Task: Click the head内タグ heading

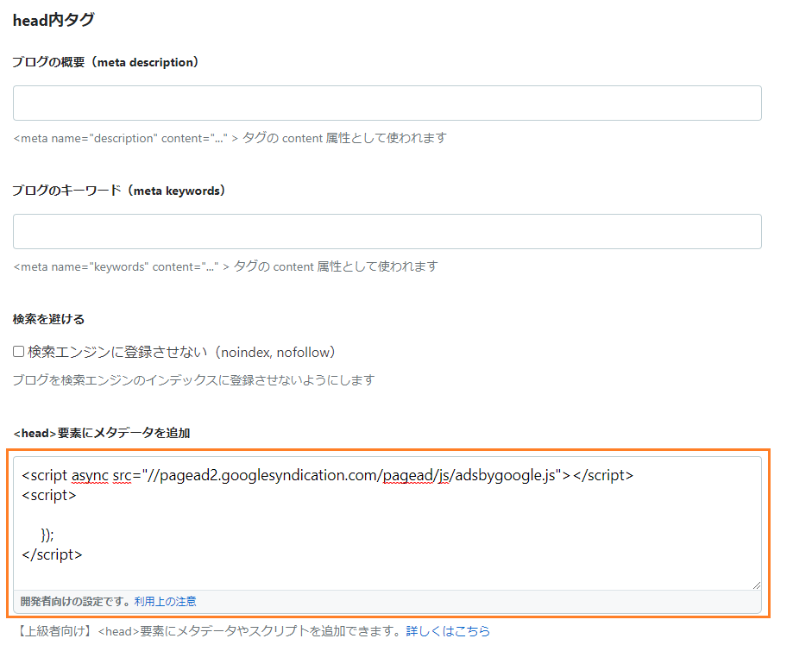Action: click(54, 20)
